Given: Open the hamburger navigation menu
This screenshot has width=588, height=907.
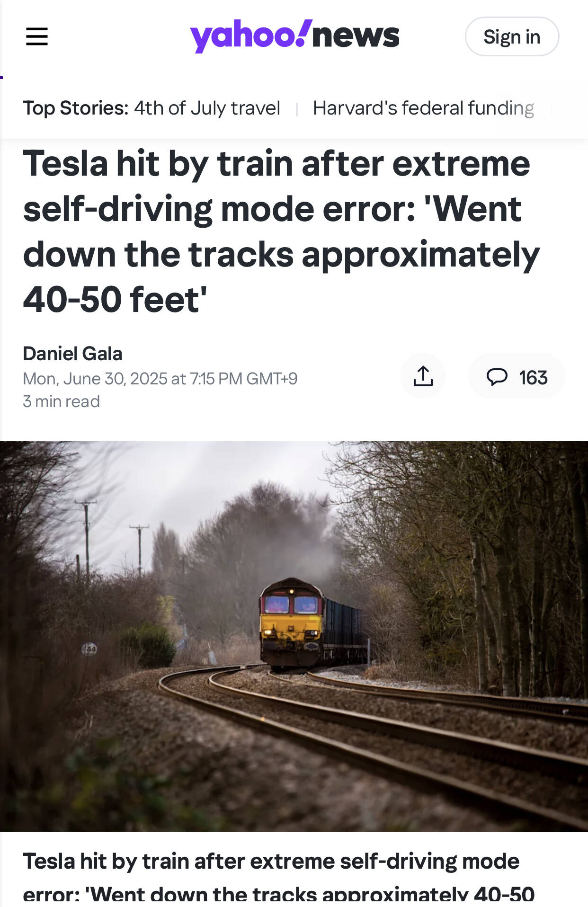Looking at the screenshot, I should pyautogui.click(x=37, y=36).
